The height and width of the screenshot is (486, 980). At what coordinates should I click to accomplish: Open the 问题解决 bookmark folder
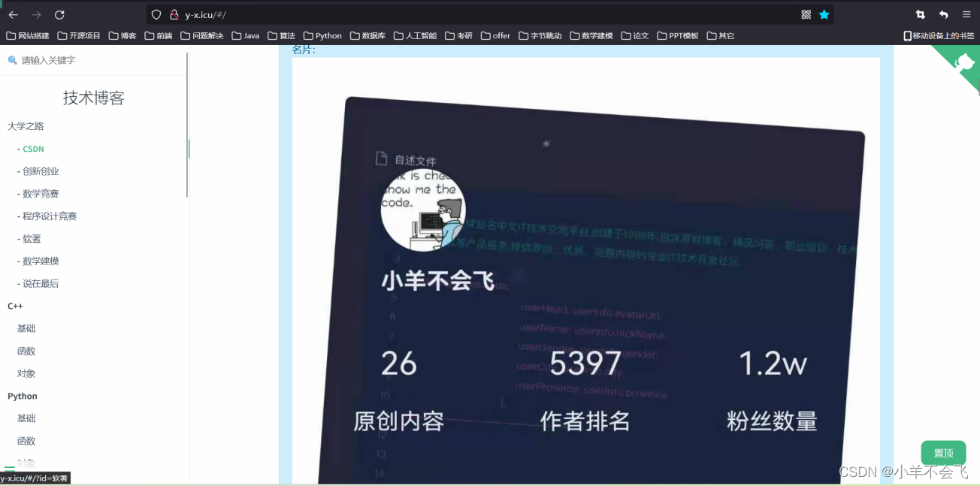pos(202,35)
